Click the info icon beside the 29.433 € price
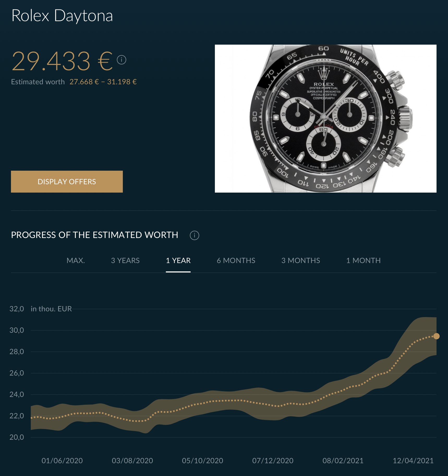 coord(122,60)
